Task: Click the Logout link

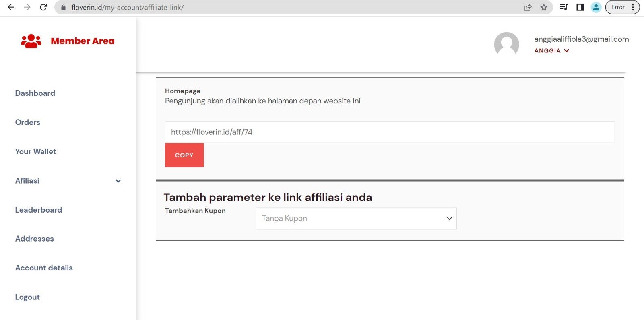Action: [27, 297]
